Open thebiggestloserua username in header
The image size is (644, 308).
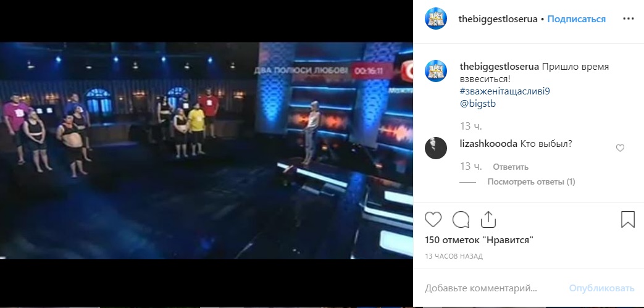coord(498,19)
